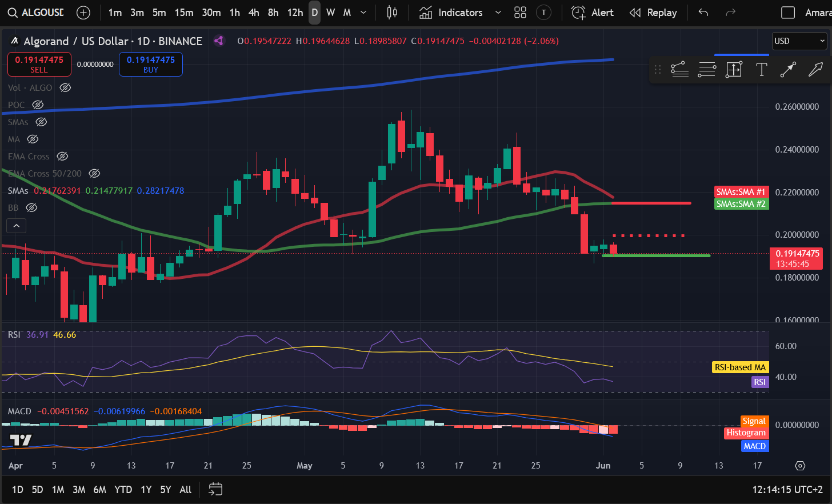Toggle visibility of Vol ALGO indicator
832x504 pixels.
coord(65,88)
